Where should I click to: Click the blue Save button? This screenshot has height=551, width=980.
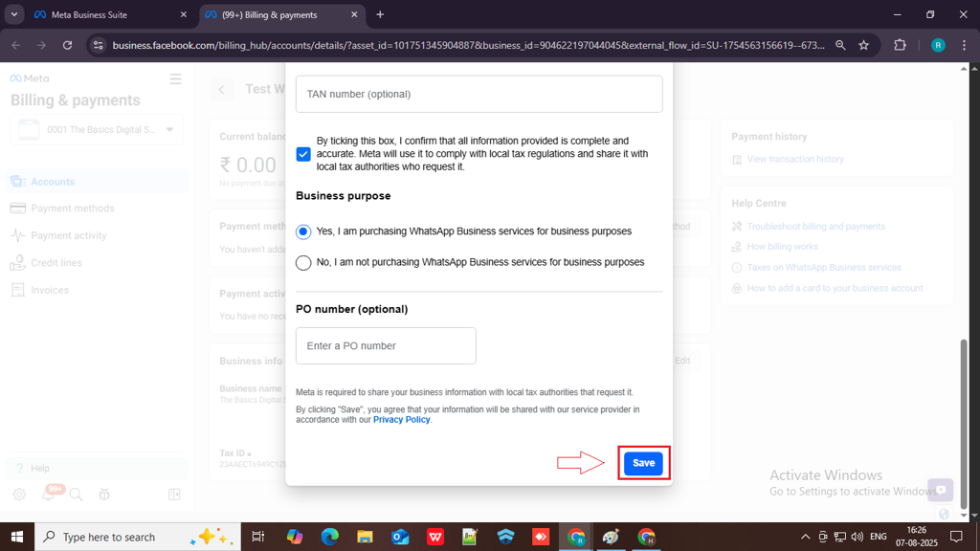pos(643,463)
